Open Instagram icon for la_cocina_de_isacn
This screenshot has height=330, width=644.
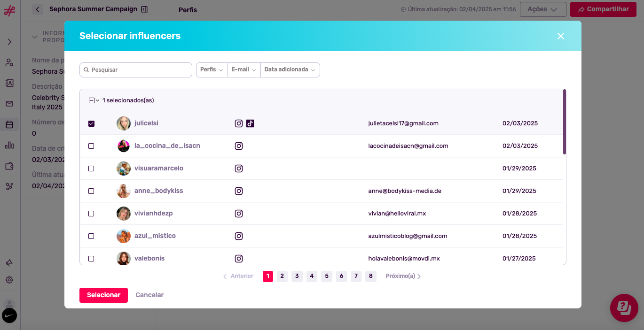pos(239,146)
